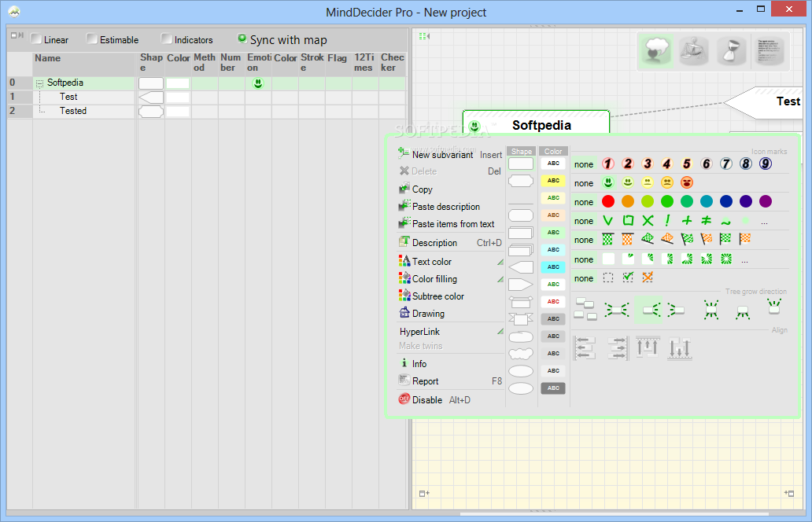The height and width of the screenshot is (522, 812).
Task: Align items to the top
Action: pyautogui.click(x=648, y=347)
